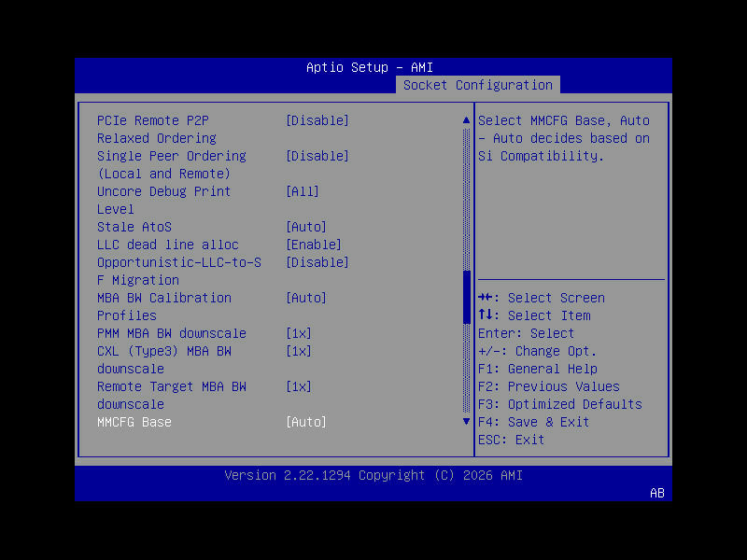The width and height of the screenshot is (747, 560).
Task: Click the +/-: Change Opt. hint
Action: point(537,352)
